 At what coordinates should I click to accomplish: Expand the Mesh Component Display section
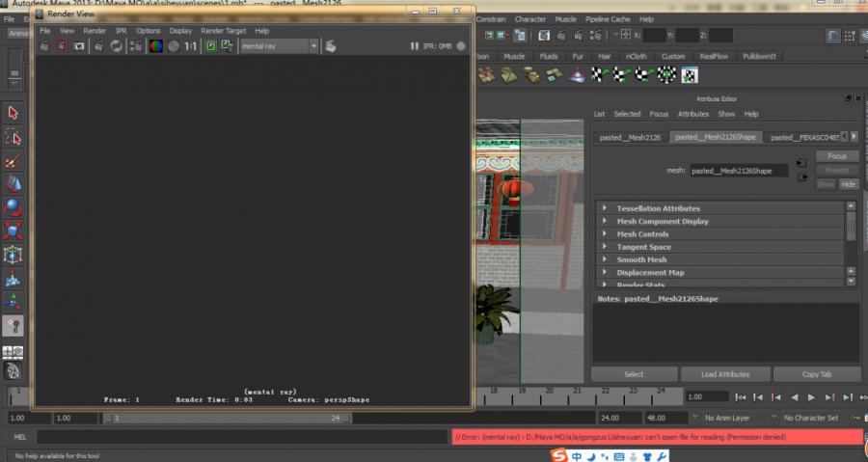tap(605, 221)
